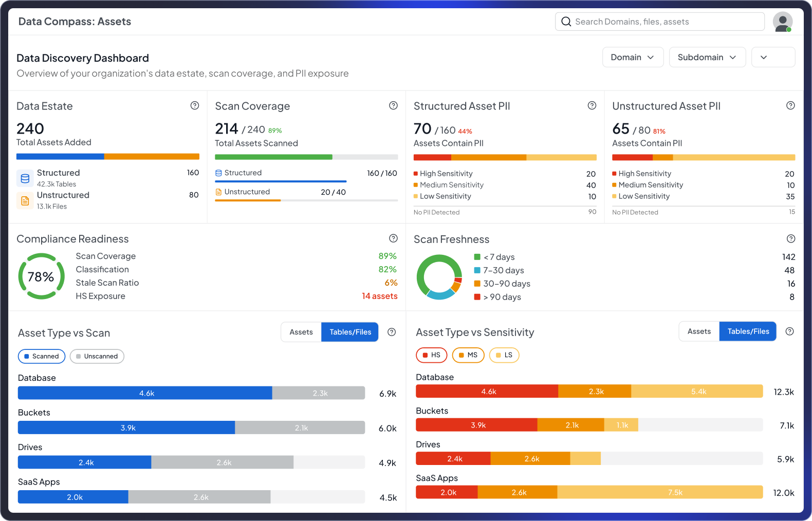Click the '14 assets' HS Exposure value
The image size is (812, 521).
[x=380, y=296]
